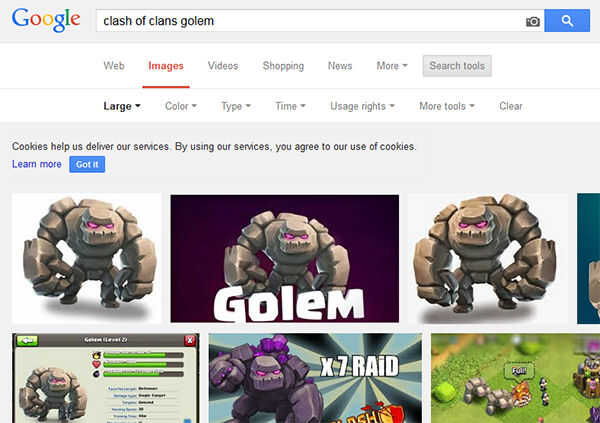The height and width of the screenshot is (423, 600).
Task: Expand the Usage rights dropdown
Action: click(362, 106)
